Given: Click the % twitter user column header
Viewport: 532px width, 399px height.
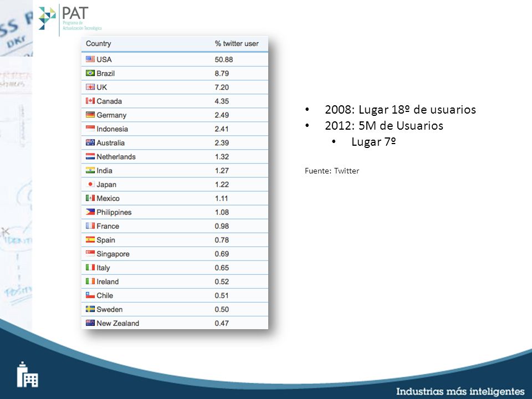Looking at the screenshot, I should 237,44.
